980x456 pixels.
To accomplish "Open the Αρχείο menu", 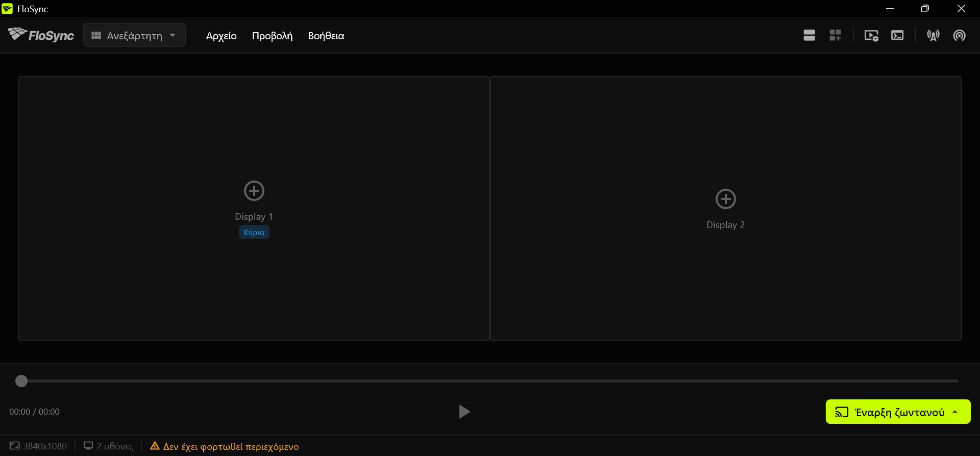I will pos(222,36).
